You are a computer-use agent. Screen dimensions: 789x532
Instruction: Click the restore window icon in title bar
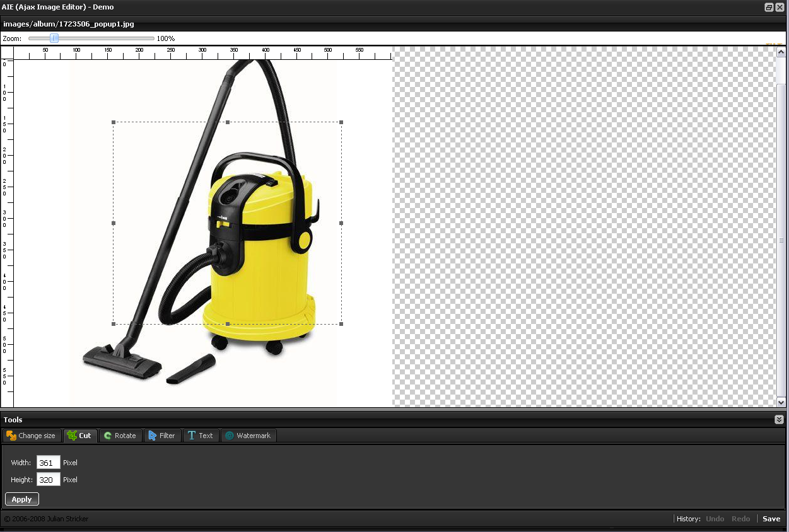pyautogui.click(x=769, y=7)
